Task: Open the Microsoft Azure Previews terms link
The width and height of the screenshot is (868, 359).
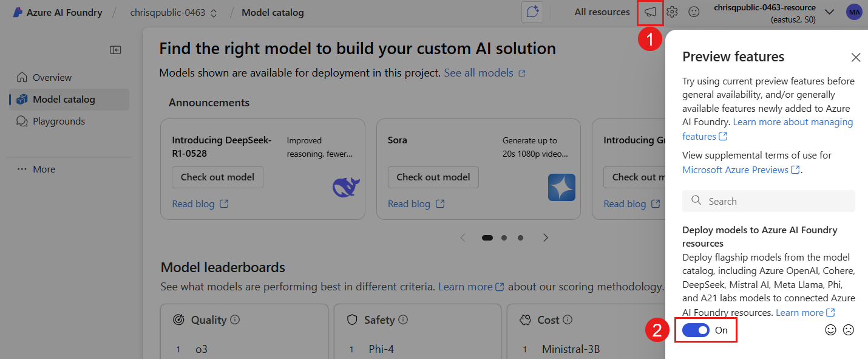Action: 741,170
